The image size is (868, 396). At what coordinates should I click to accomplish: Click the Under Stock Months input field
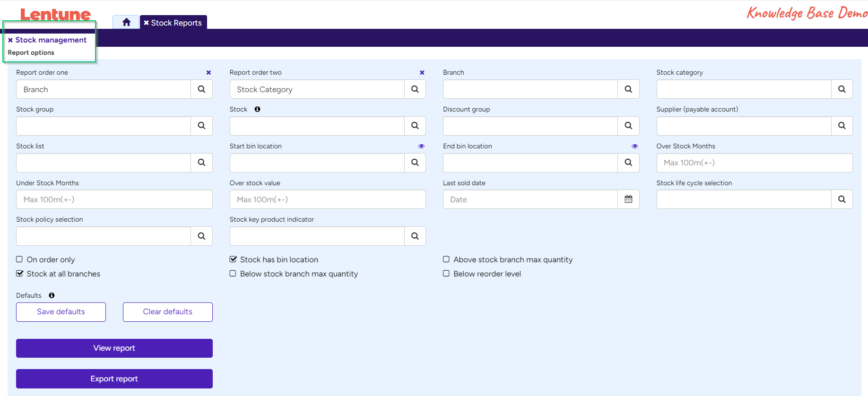(x=114, y=199)
